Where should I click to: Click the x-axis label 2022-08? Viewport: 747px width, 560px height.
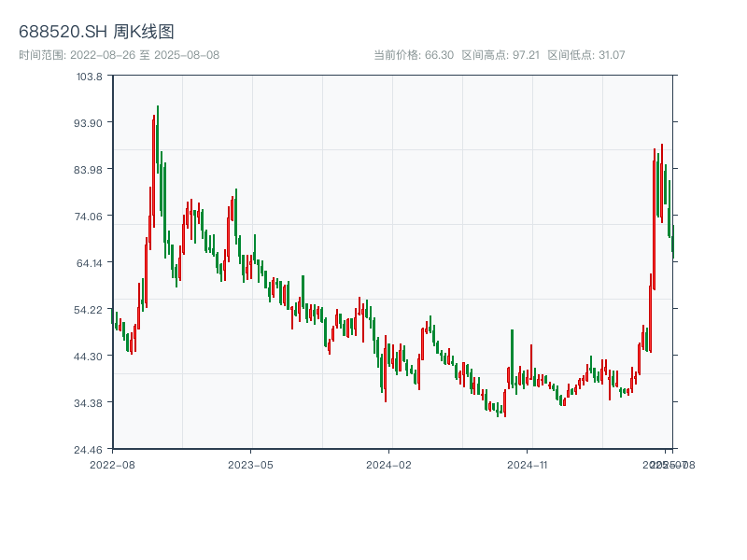tap(112, 465)
